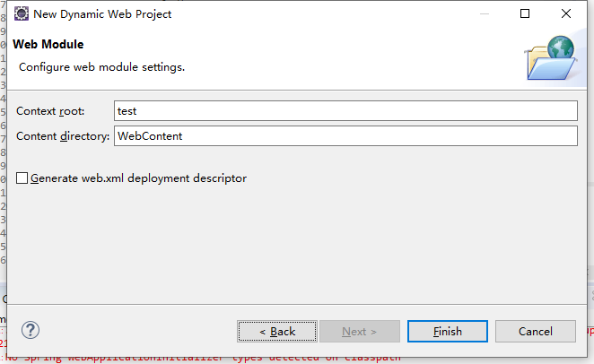Screen dimensions: 594x364
Task: Click the 'New Dynamic Web Project' title text
Action: 102,14
